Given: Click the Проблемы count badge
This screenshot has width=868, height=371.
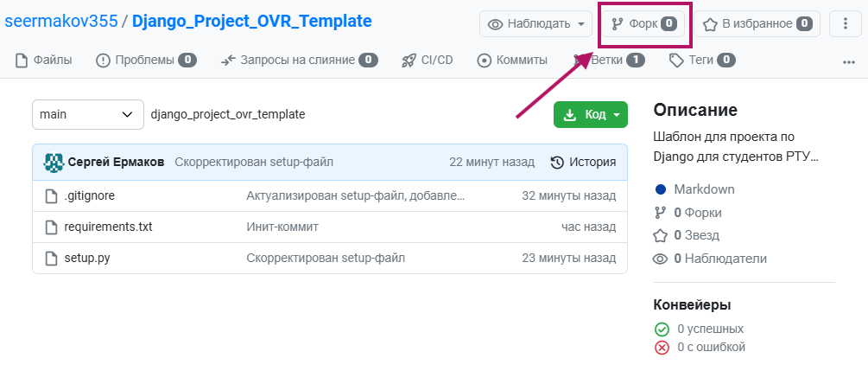Looking at the screenshot, I should coord(187,60).
